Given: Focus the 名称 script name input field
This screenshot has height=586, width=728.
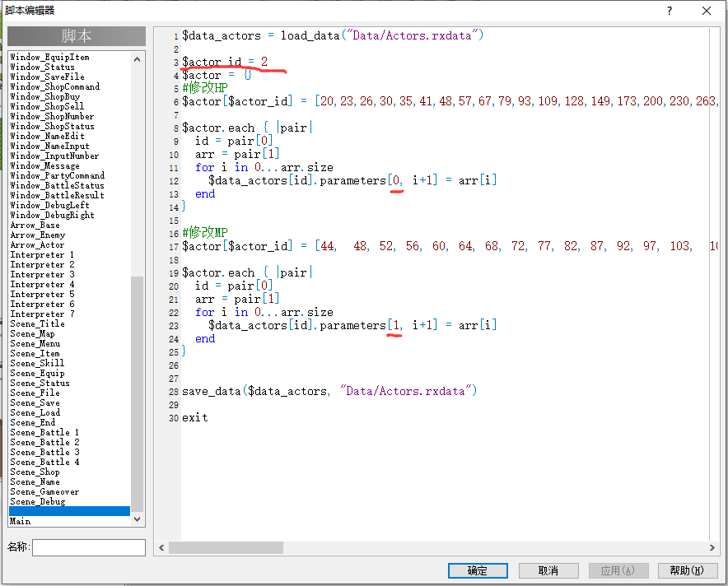Looking at the screenshot, I should click(89, 547).
